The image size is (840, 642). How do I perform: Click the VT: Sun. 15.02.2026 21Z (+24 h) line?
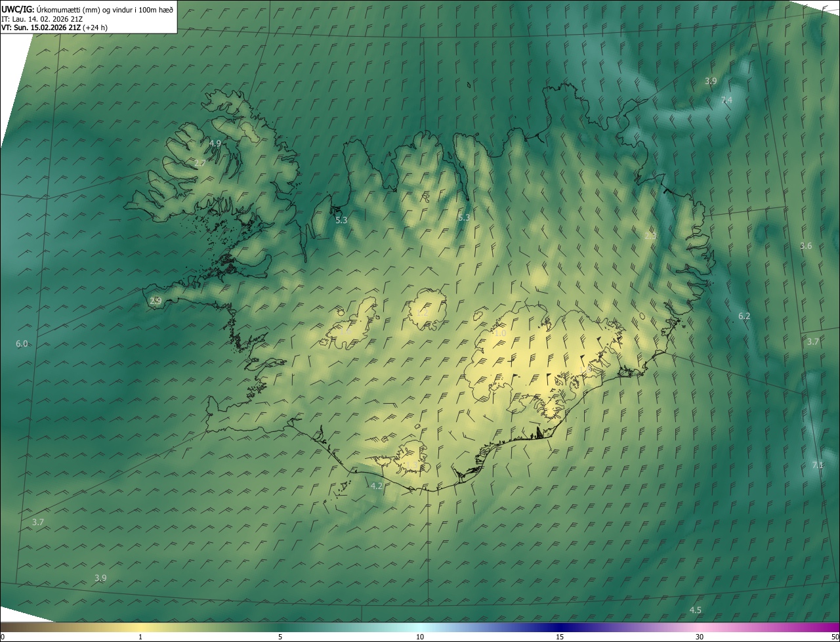point(54,28)
